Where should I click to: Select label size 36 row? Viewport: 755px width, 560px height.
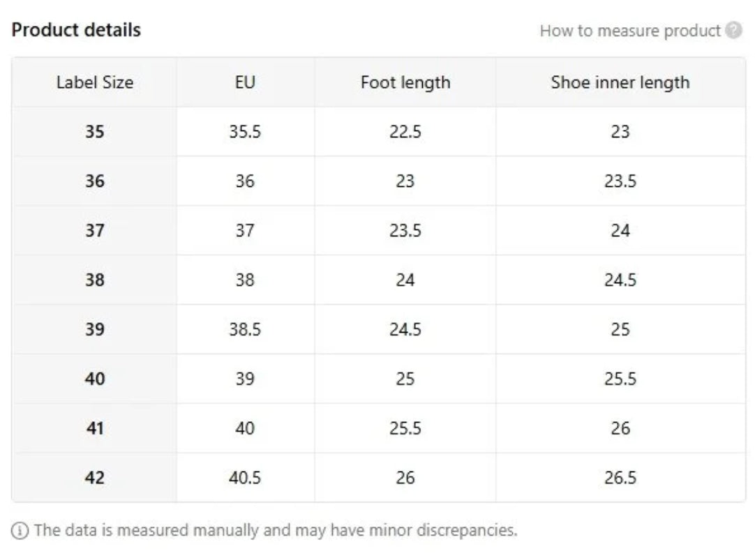pyautogui.click(x=94, y=181)
